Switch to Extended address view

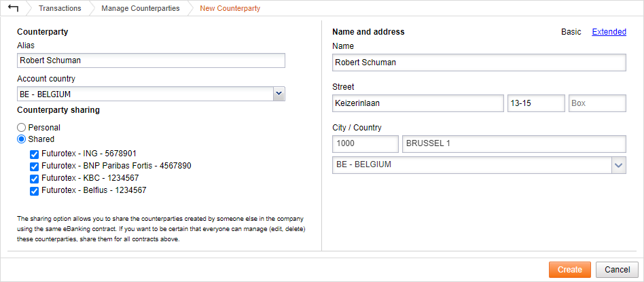(609, 32)
